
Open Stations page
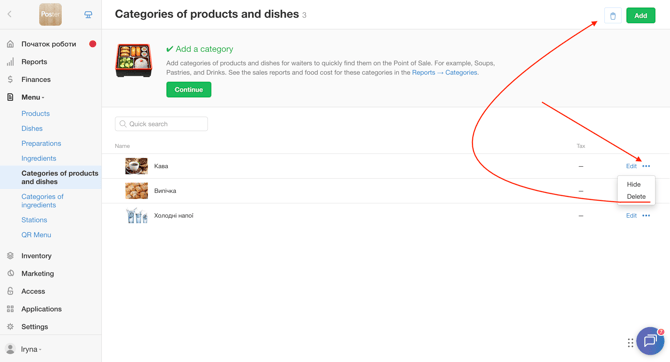pos(34,220)
